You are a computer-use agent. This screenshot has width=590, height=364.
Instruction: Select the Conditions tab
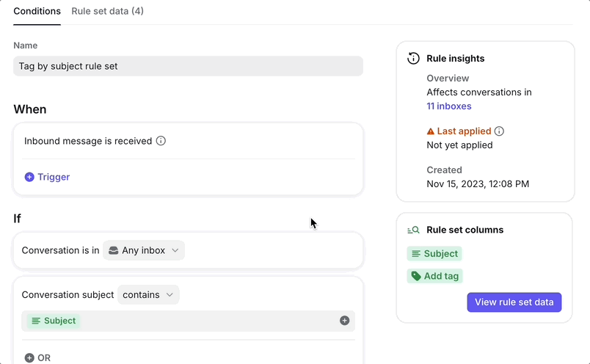[x=37, y=11]
